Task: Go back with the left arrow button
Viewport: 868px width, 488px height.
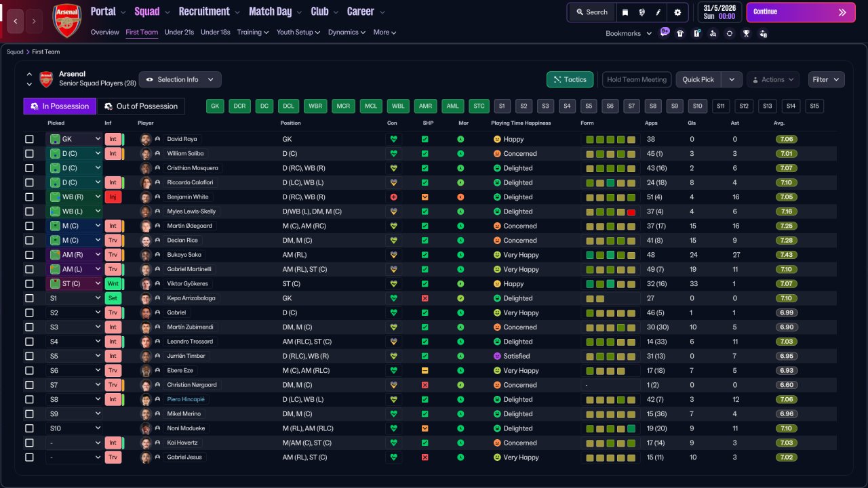Action: (x=16, y=21)
